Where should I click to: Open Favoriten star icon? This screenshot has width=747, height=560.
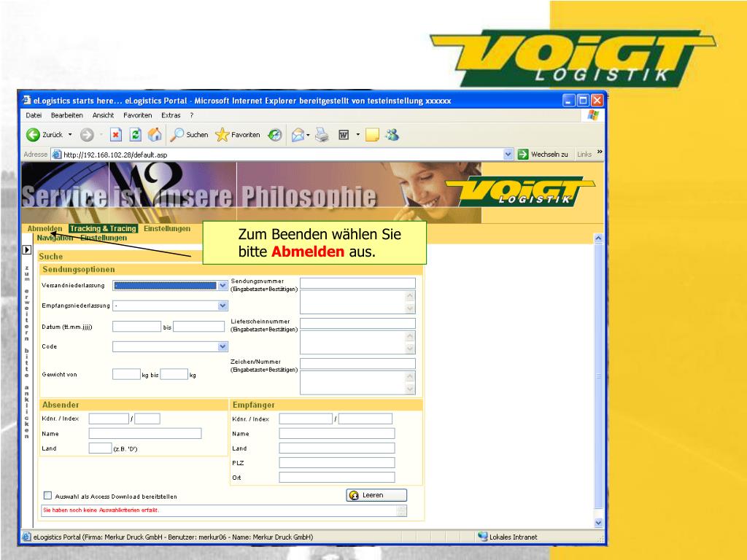coord(222,135)
